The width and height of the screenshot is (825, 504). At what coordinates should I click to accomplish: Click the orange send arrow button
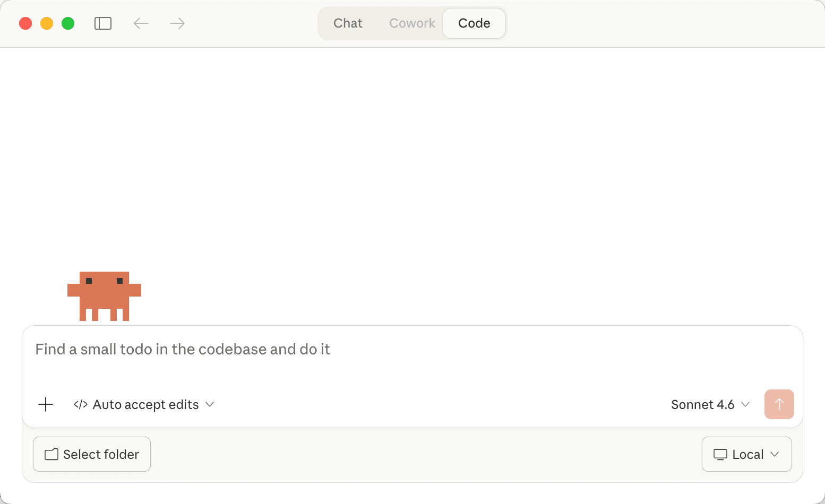click(x=779, y=404)
